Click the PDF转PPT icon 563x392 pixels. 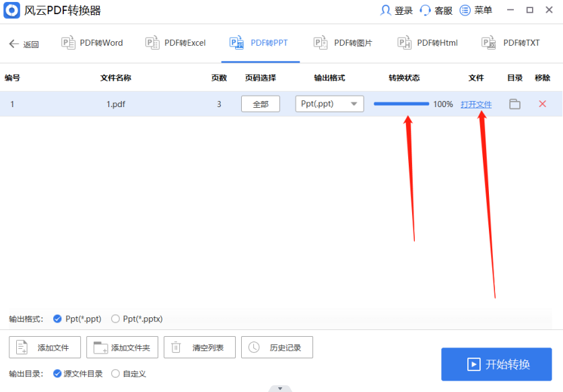click(236, 42)
